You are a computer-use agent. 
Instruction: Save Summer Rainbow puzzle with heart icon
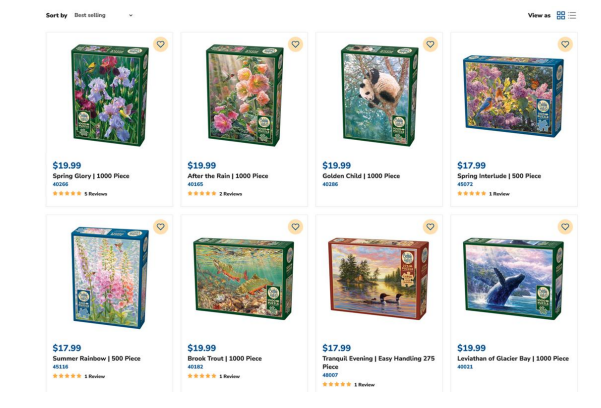point(160,227)
